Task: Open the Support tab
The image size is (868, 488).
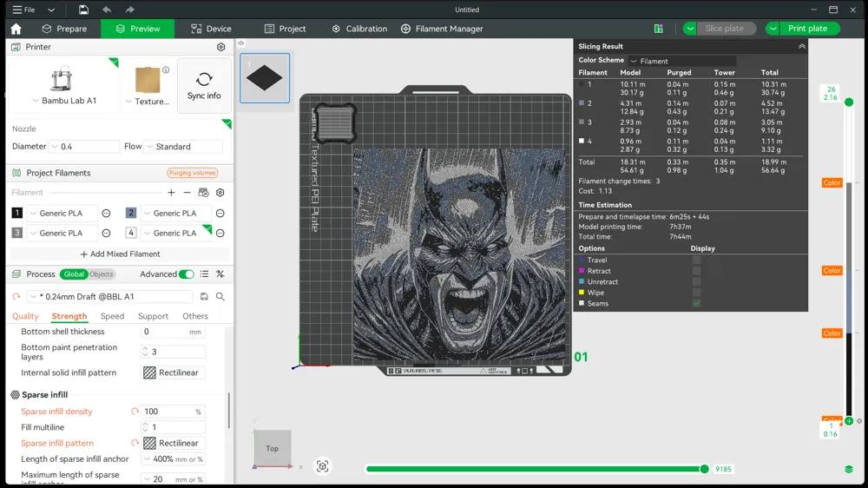Action: point(153,316)
